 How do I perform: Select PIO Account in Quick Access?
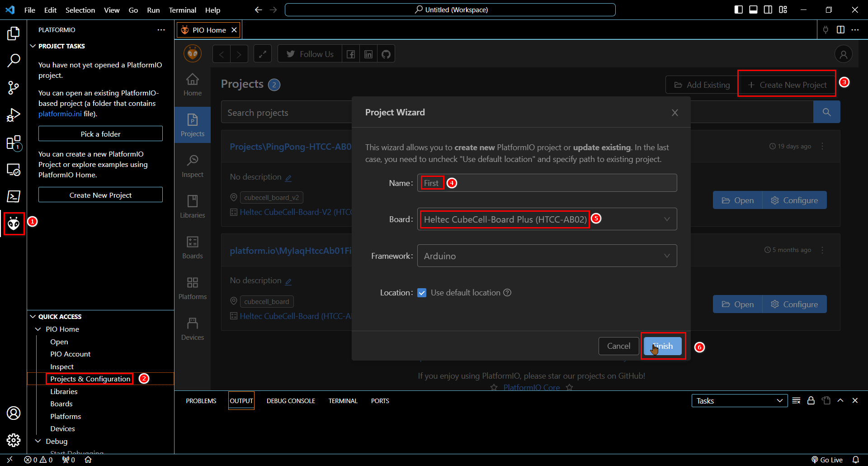coord(71,354)
